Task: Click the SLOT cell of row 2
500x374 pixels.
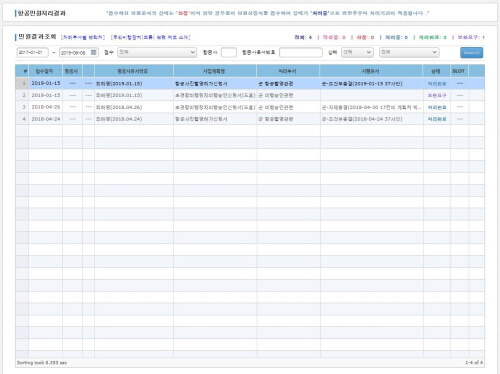Action: click(459, 95)
